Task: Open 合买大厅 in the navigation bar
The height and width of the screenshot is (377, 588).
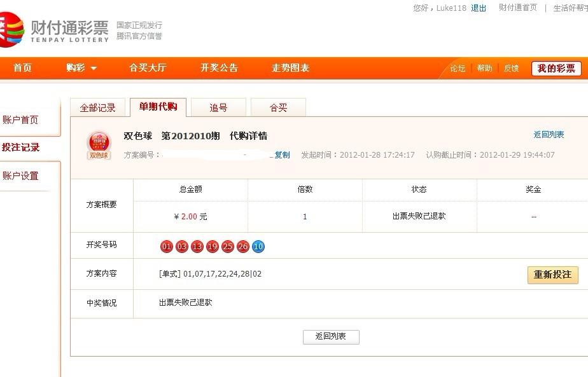Action: (148, 68)
